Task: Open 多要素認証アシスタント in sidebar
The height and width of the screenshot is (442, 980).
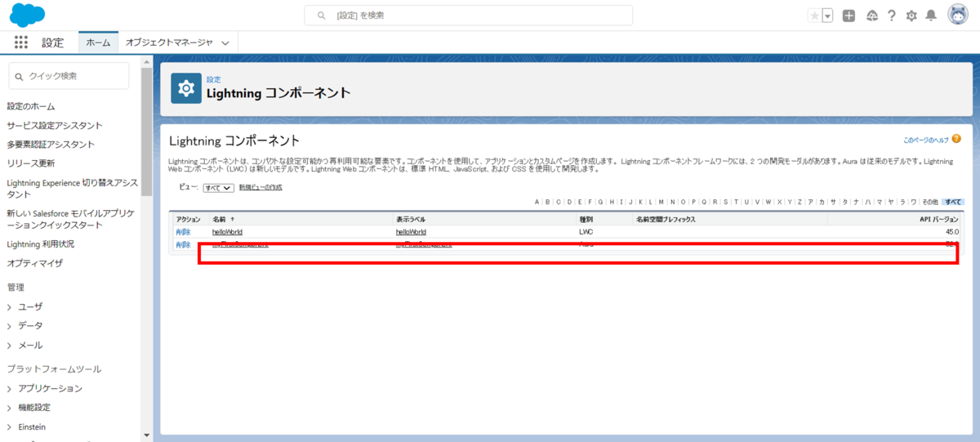Action: (51, 145)
